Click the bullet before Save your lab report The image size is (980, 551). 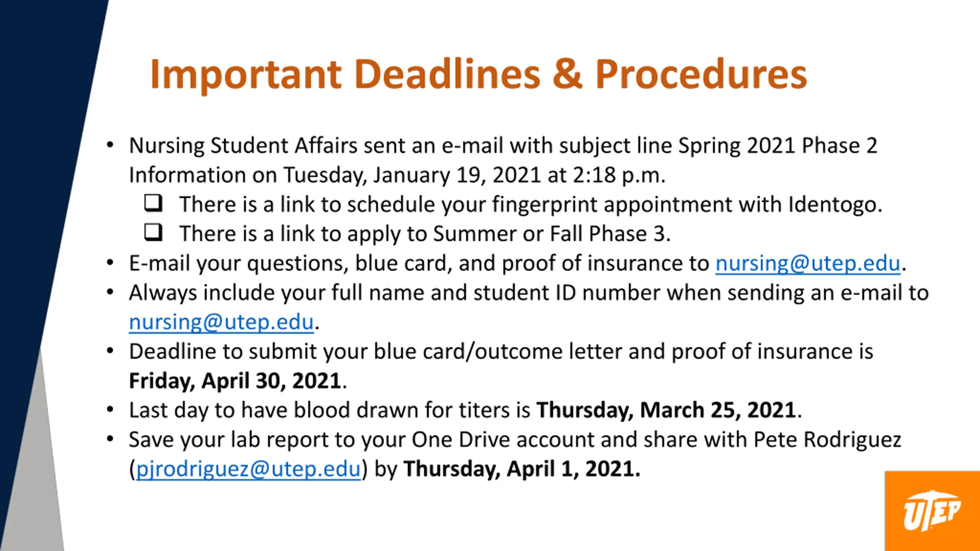(110, 440)
